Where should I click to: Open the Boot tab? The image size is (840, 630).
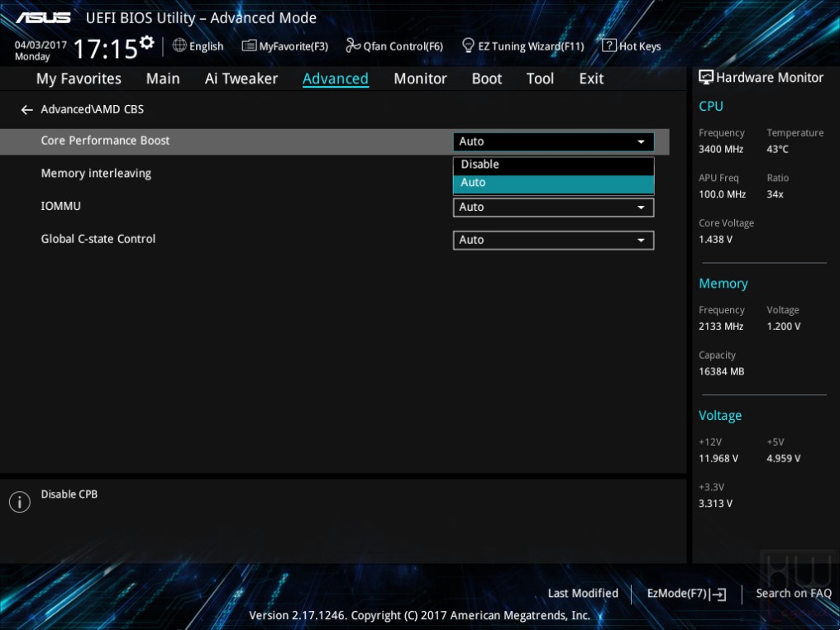486,79
